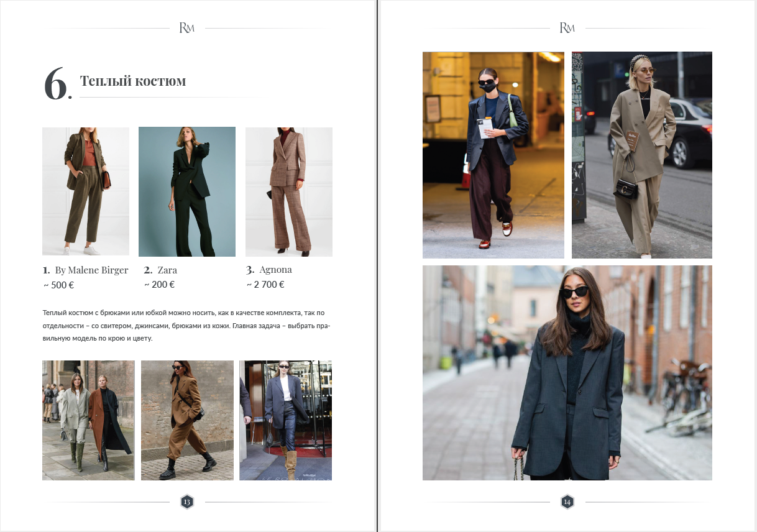Open photo of woman in brown suit

pos(187,420)
